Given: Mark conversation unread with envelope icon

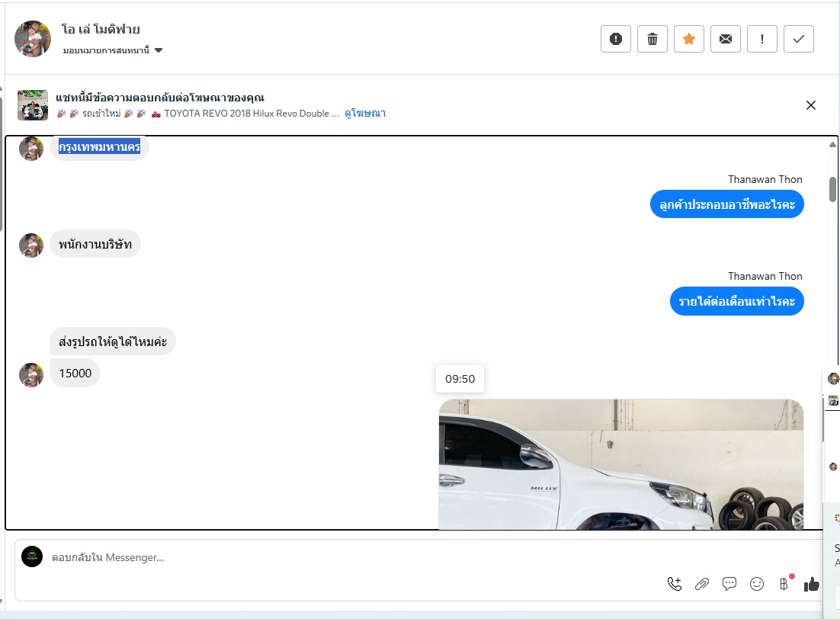Looking at the screenshot, I should point(726,39).
